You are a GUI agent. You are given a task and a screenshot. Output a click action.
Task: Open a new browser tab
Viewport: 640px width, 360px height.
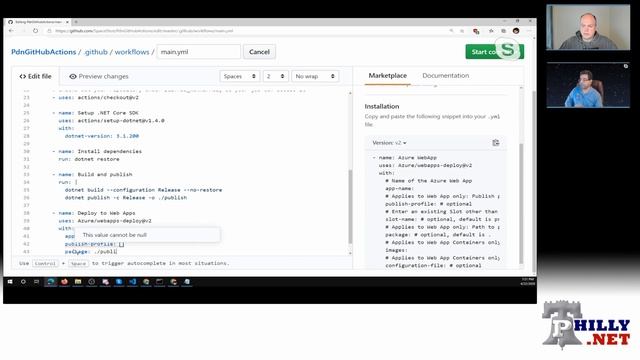click(x=76, y=22)
